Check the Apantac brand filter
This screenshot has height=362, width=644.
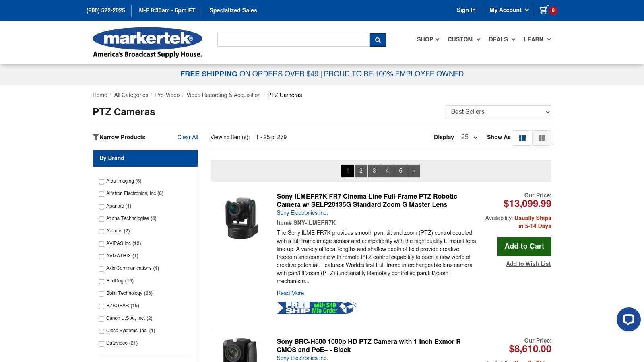click(x=101, y=207)
